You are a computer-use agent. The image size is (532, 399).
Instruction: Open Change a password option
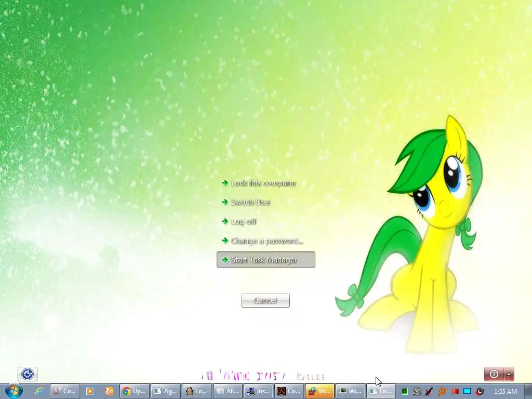click(262, 241)
